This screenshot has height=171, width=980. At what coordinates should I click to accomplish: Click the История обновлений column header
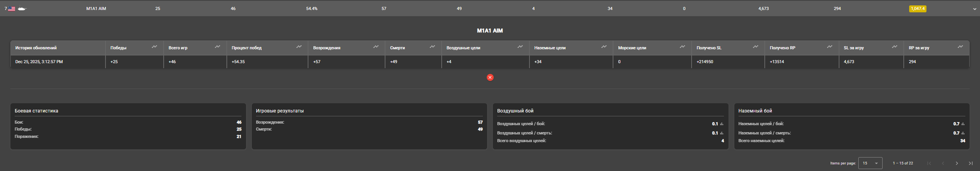point(36,48)
